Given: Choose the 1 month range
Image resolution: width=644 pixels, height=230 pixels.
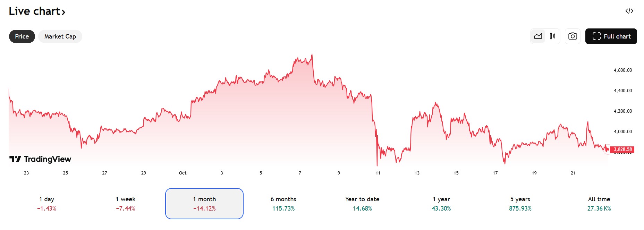Looking at the screenshot, I should point(204,204).
